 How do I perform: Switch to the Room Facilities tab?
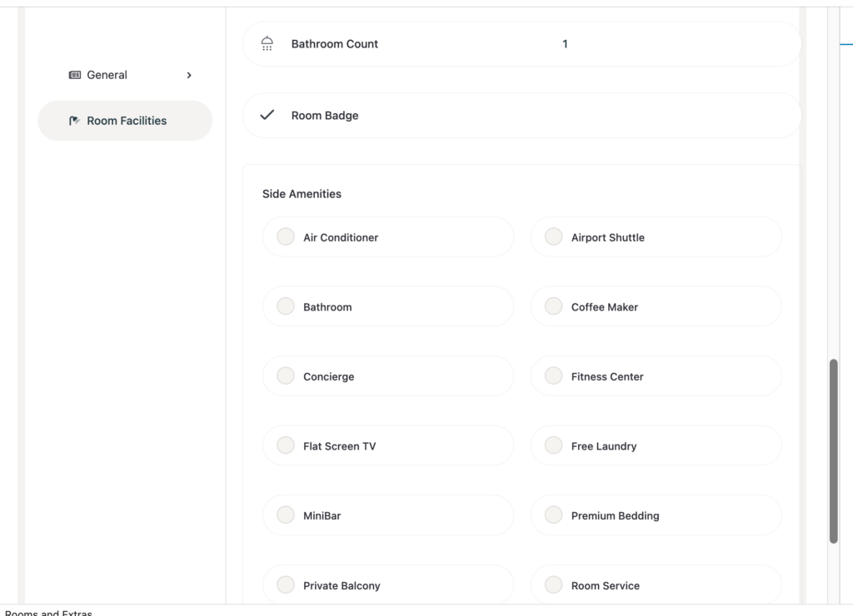pos(126,121)
